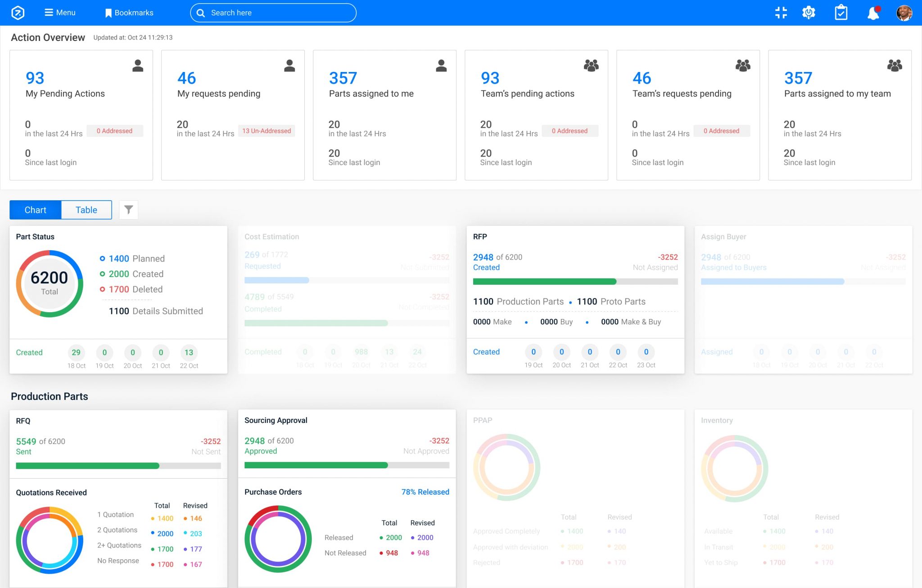Open the notifications bell
Image resolution: width=922 pixels, height=588 pixels.
coord(873,13)
